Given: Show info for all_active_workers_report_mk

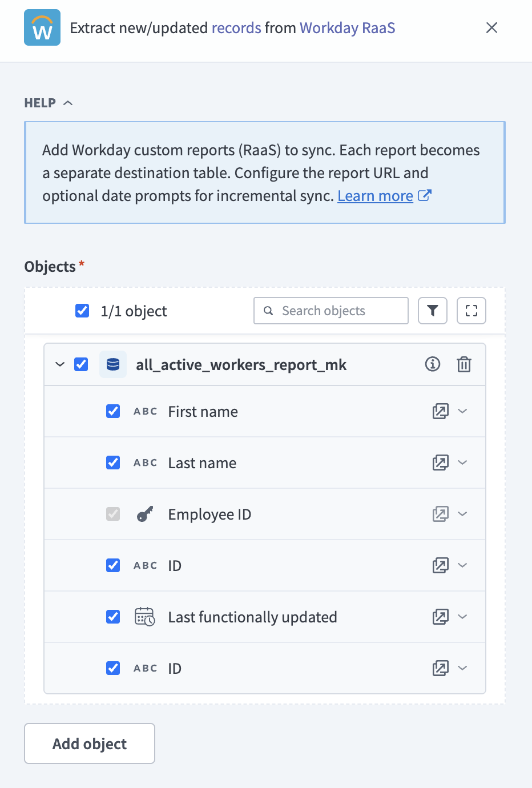Looking at the screenshot, I should click(x=433, y=364).
